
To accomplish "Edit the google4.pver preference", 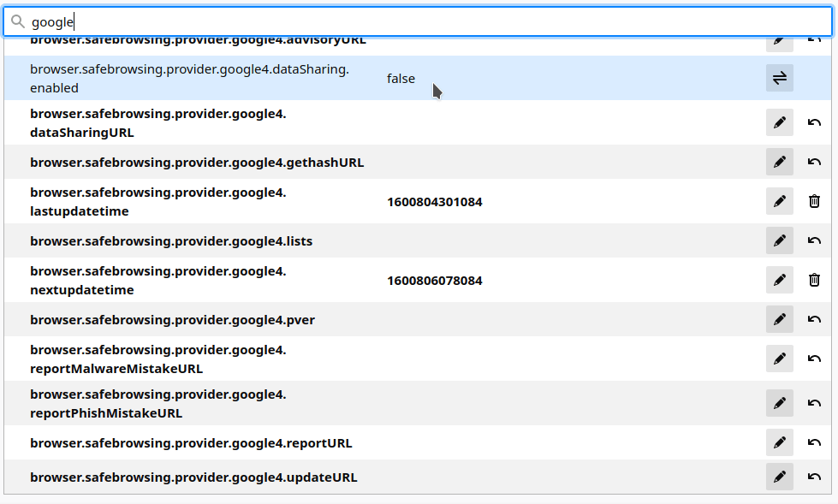I will [779, 319].
